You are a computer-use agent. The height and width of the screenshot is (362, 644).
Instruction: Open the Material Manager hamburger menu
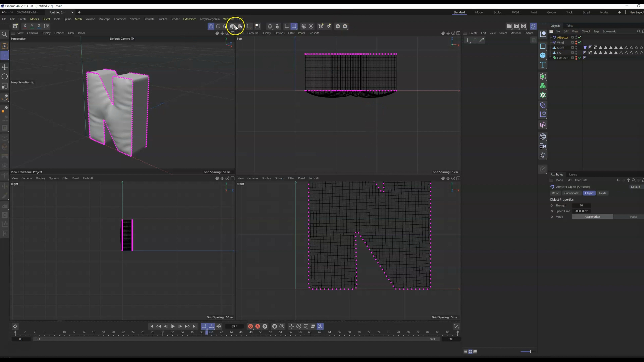point(465,33)
